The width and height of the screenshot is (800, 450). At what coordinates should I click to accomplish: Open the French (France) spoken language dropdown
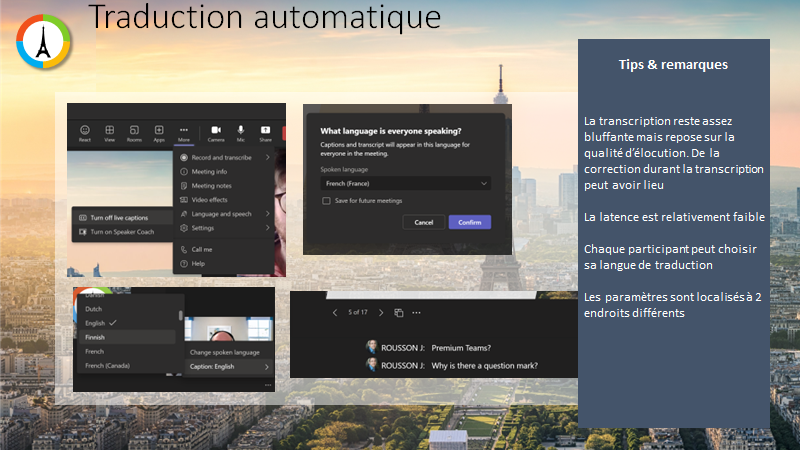pos(406,184)
